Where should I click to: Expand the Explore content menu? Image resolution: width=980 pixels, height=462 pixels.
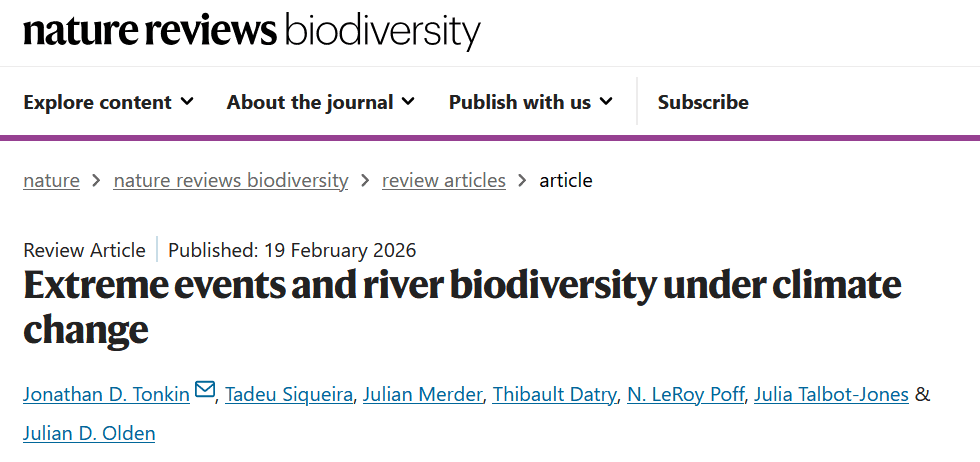pyautogui.click(x=108, y=102)
